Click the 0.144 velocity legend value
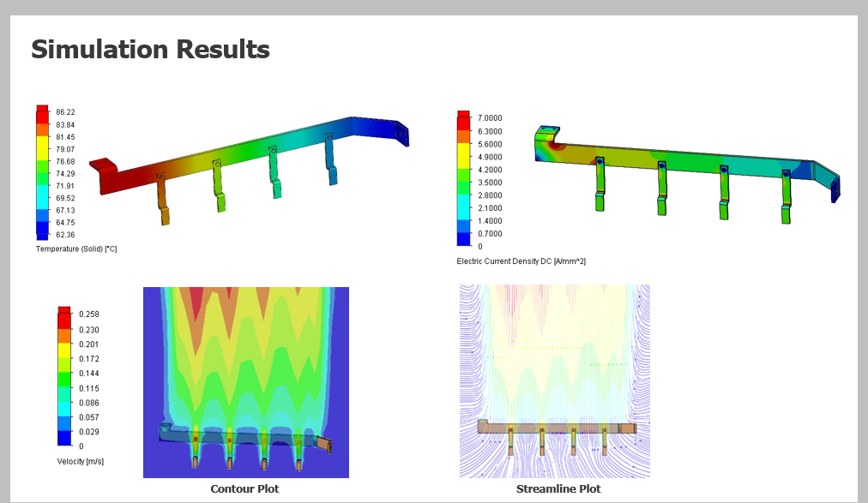868x503 pixels. 89,374
